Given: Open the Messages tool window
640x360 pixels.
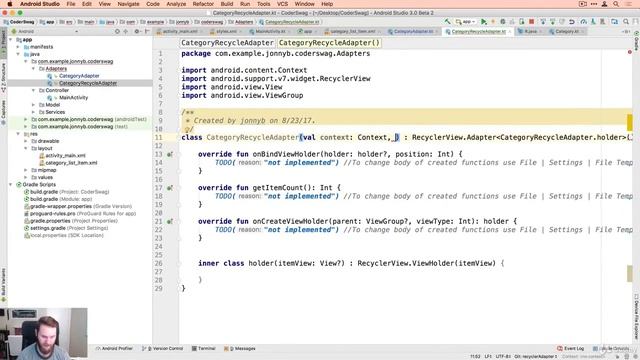Looking at the screenshot, I should [x=240, y=349].
